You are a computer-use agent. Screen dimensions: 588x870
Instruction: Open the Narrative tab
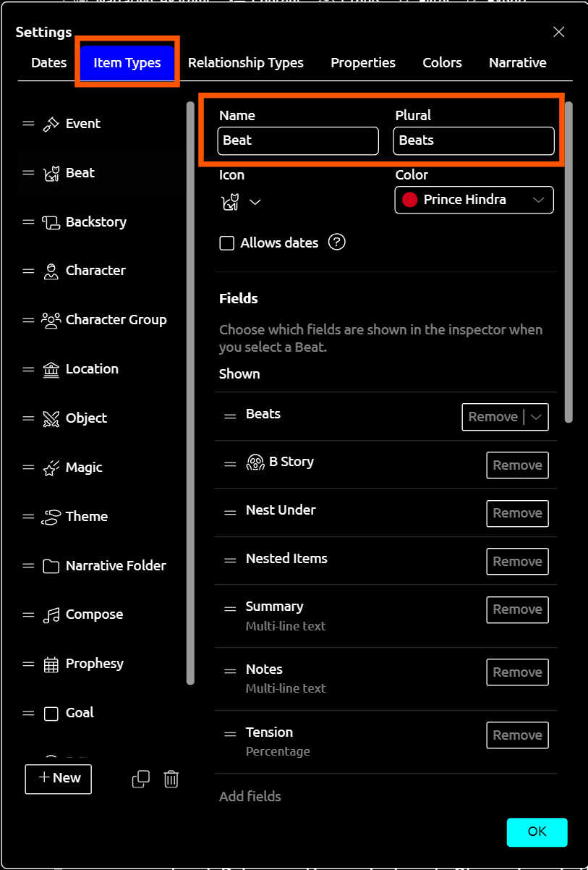pos(517,63)
